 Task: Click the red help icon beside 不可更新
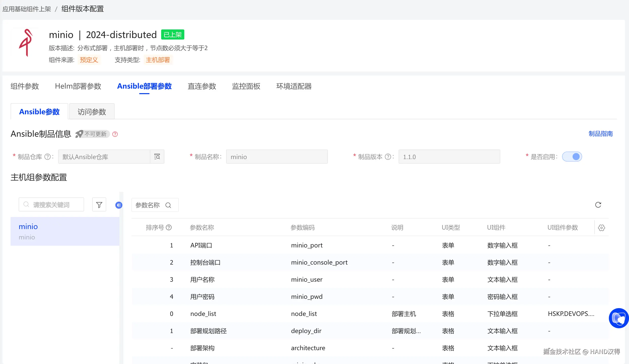(x=115, y=134)
